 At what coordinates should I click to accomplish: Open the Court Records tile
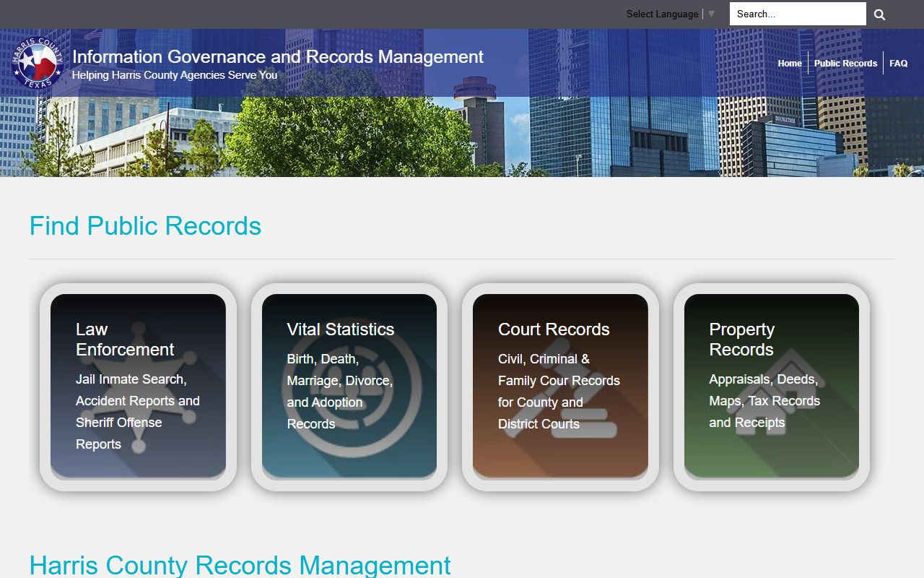click(x=560, y=387)
